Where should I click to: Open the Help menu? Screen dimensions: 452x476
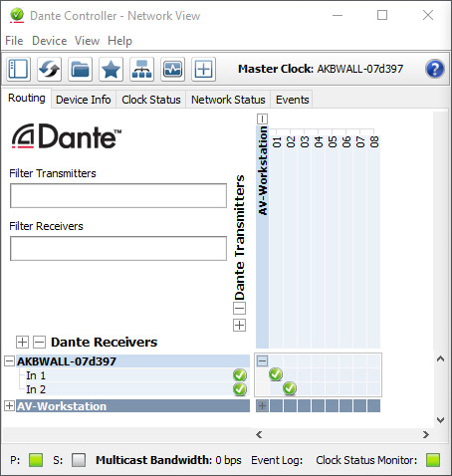(119, 41)
